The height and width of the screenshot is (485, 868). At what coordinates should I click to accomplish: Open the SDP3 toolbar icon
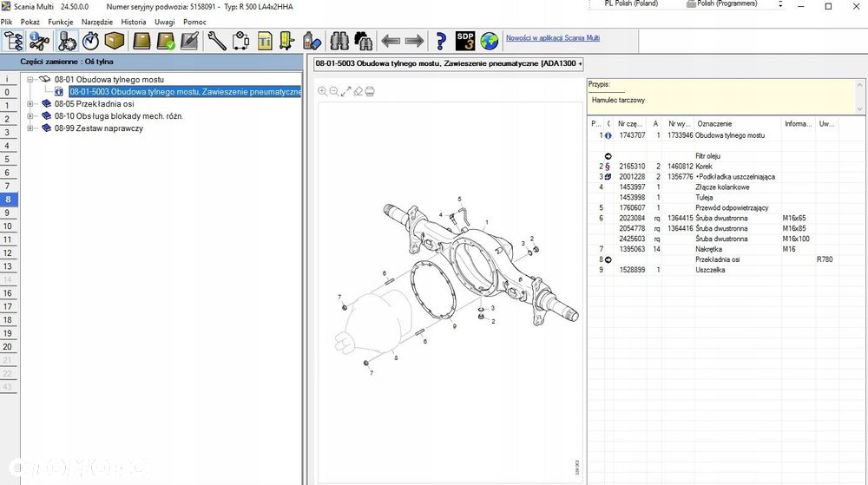pos(465,41)
